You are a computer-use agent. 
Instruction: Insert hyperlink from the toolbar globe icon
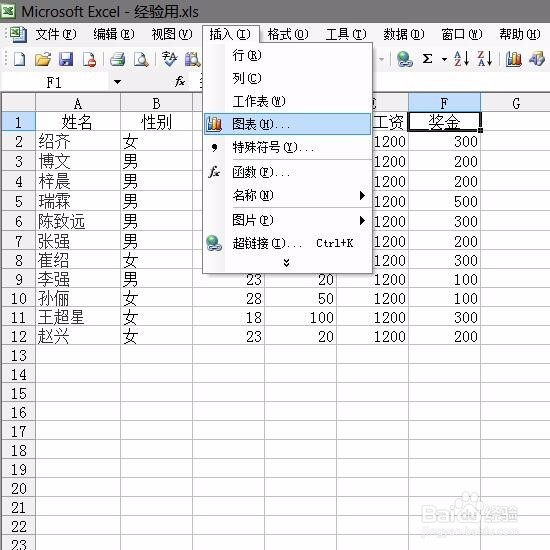[404, 59]
